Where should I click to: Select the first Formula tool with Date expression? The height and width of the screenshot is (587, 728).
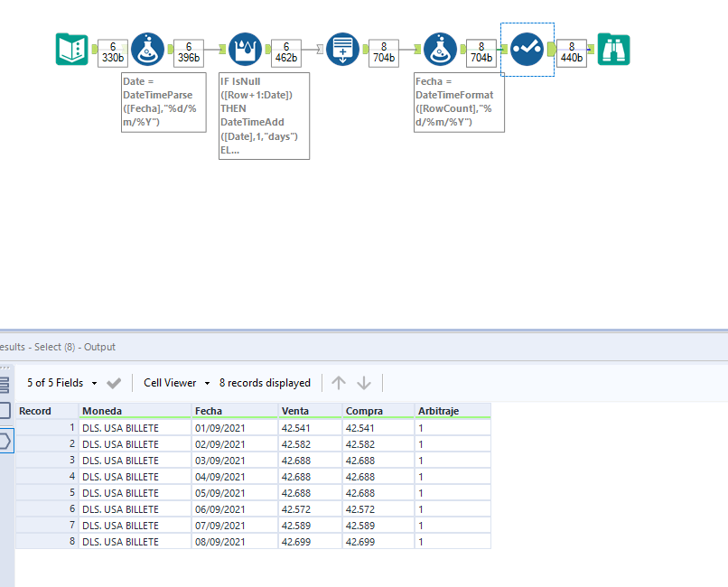[147, 49]
